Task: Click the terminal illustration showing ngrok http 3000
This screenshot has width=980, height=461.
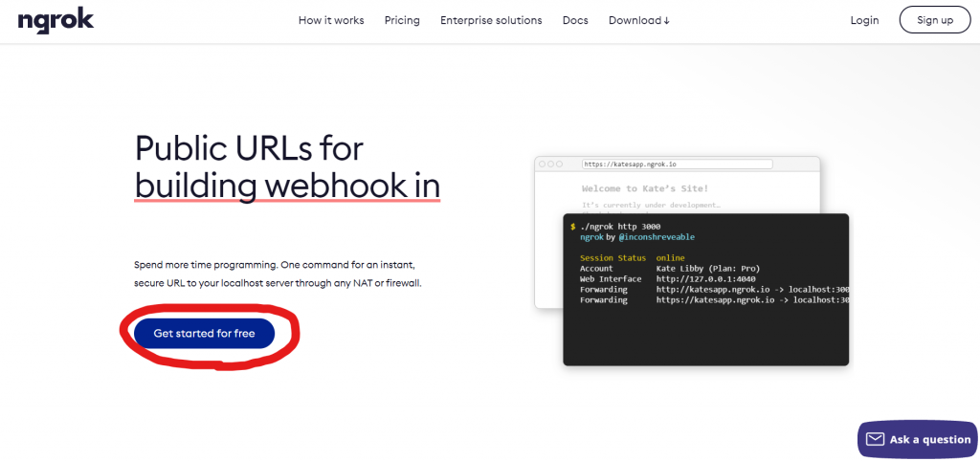Action: pyautogui.click(x=705, y=290)
